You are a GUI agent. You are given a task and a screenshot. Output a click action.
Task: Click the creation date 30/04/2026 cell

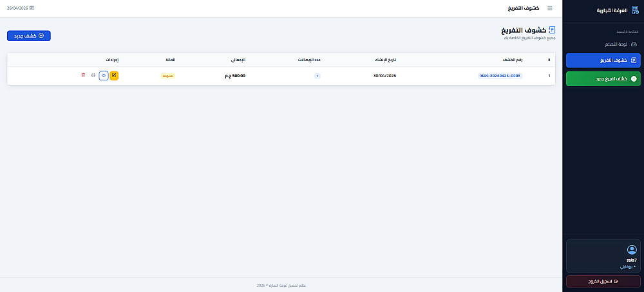[385, 76]
